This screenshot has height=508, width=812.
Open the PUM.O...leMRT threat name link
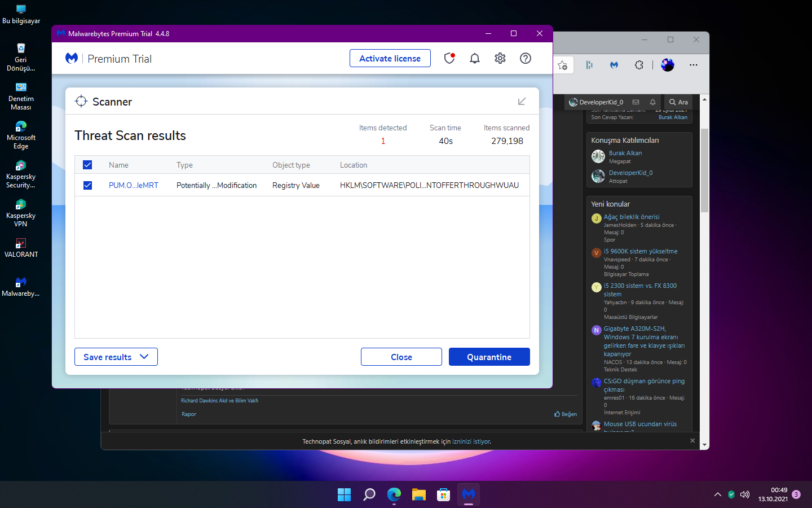point(134,185)
